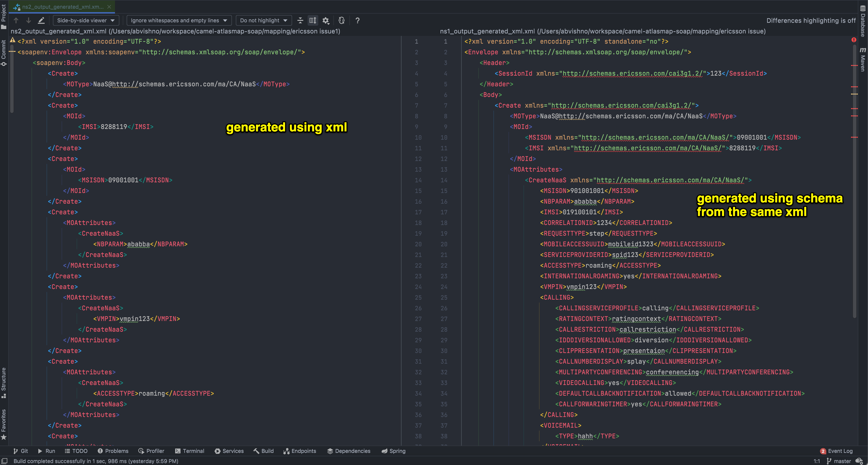This screenshot has height=465, width=868.
Task: Open diff settings via the gear icon
Action: [326, 20]
